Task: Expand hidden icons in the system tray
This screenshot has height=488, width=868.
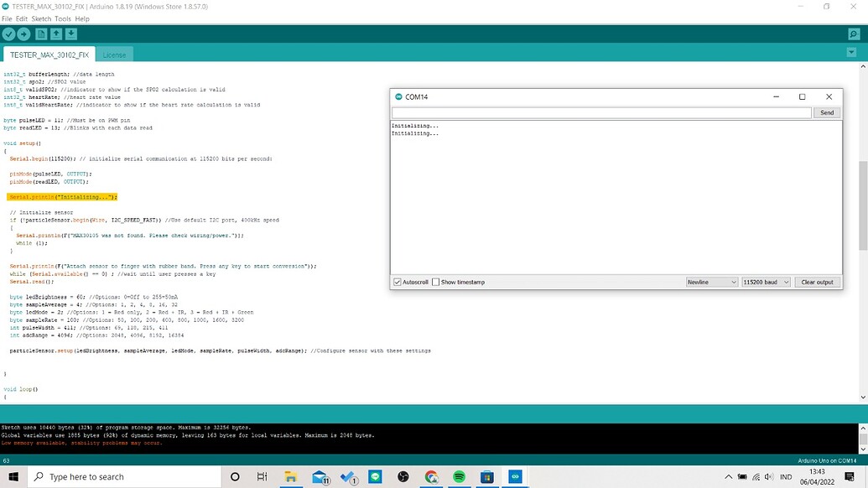Action: 728,476
